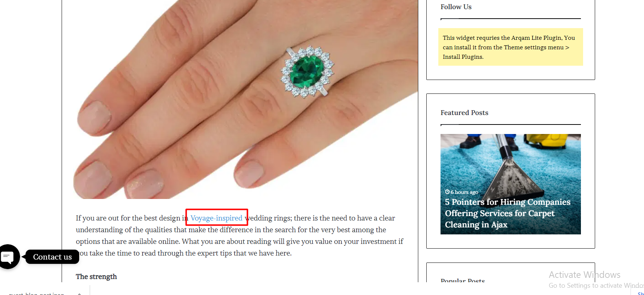This screenshot has height=295, width=644.
Task: Click the "6 hours ago" timestamp
Action: (x=464, y=192)
